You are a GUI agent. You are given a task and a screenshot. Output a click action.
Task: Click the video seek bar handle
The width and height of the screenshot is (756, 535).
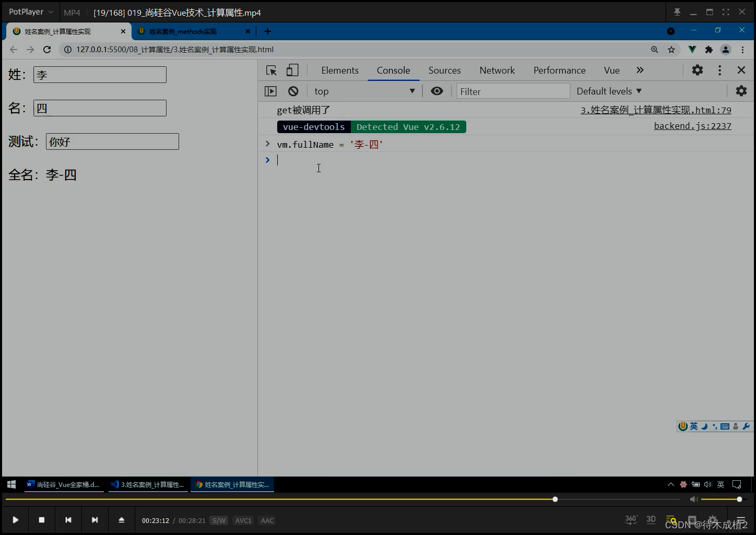[555, 500]
